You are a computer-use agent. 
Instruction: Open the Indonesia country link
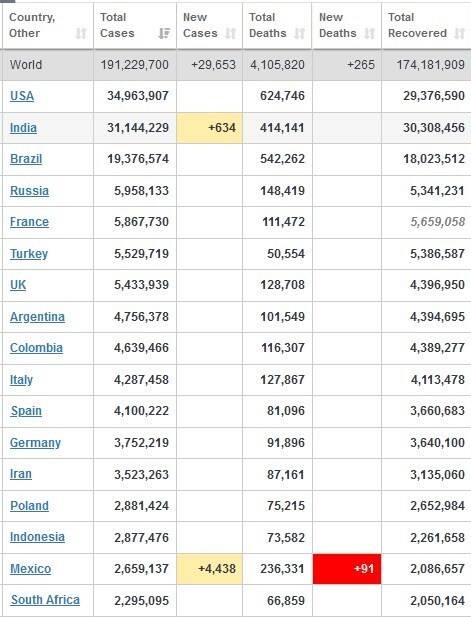coord(37,537)
